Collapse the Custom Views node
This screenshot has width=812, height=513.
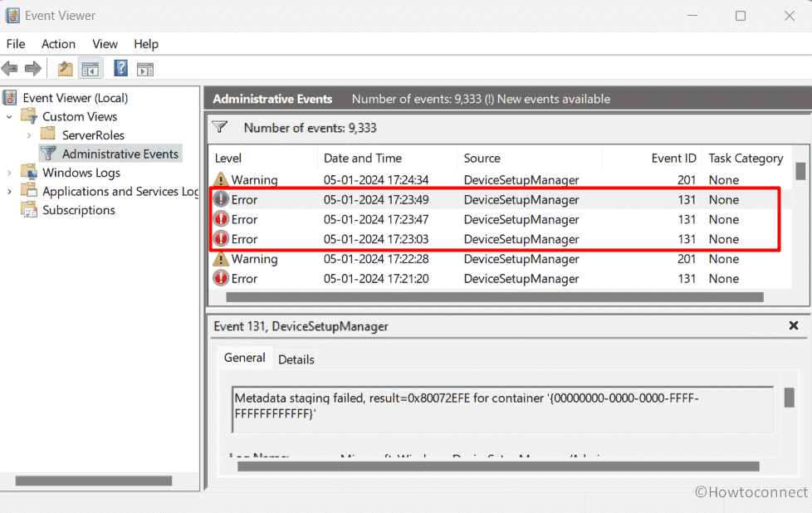[9, 116]
